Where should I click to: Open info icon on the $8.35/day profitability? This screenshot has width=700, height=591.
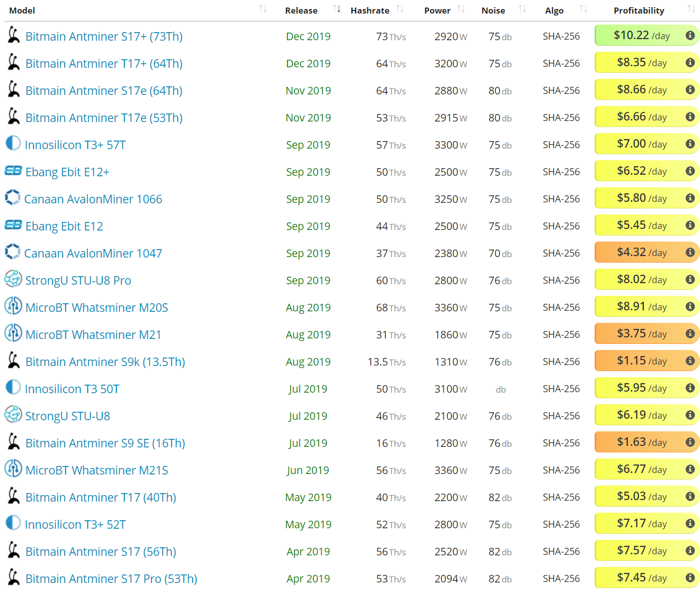(x=690, y=62)
